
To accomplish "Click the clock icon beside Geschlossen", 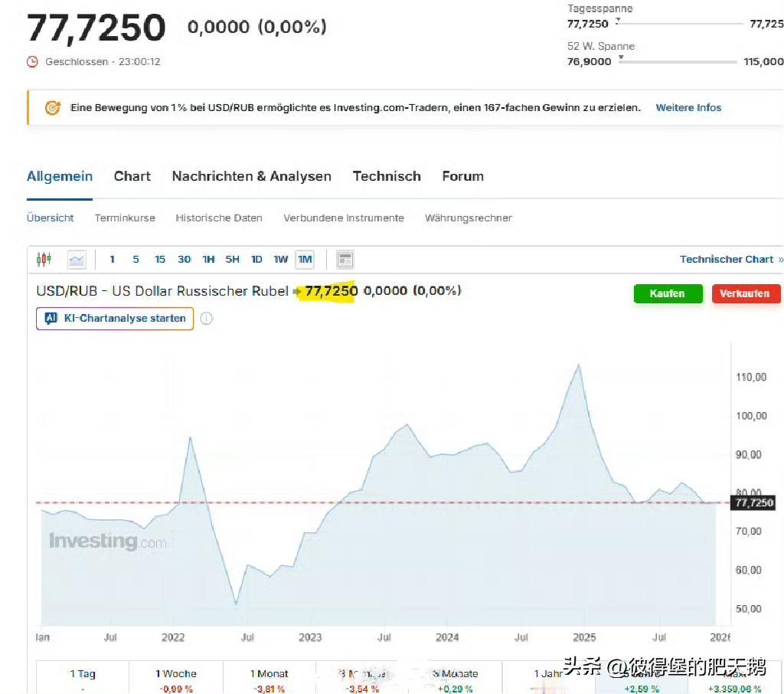I will [32, 61].
